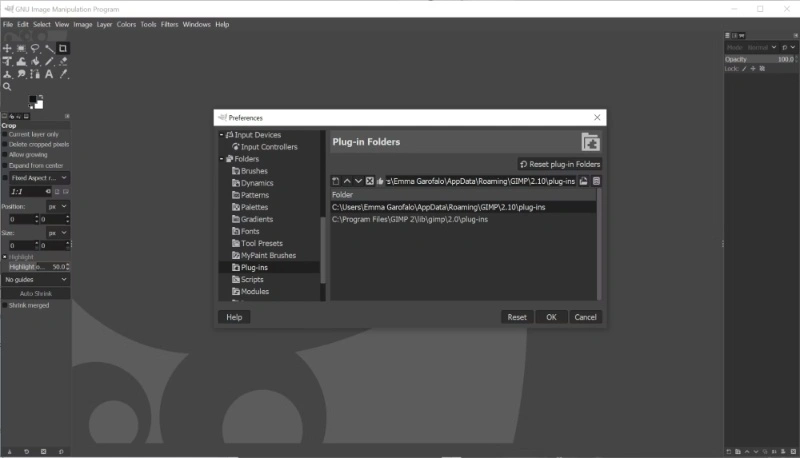Select the Move tool in the toolbox
Viewport: 800px width, 458px height.
[7, 48]
